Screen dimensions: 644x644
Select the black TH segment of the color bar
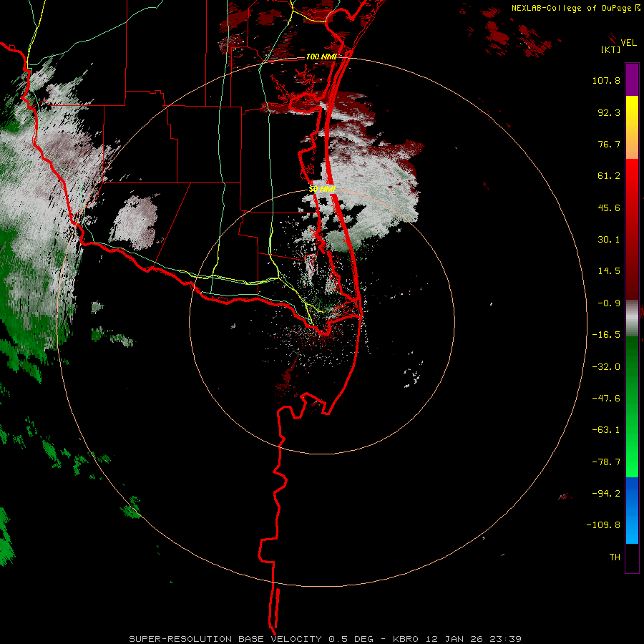coord(632,558)
